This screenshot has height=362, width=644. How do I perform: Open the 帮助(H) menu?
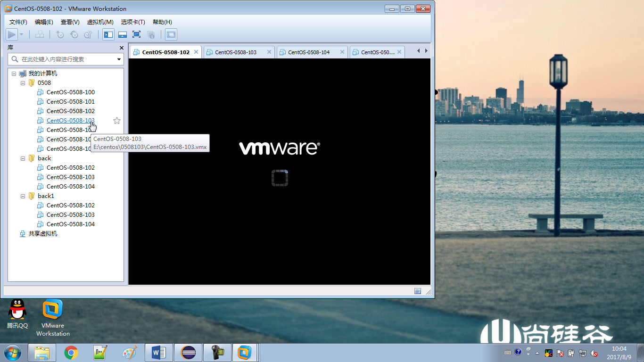coord(162,22)
